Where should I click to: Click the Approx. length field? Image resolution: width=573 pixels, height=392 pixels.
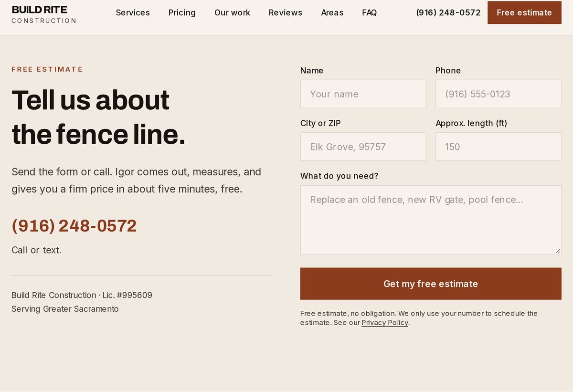tap(499, 147)
